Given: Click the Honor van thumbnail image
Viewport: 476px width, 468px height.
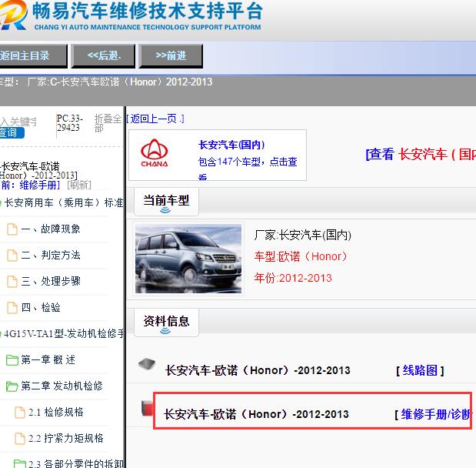Looking at the screenshot, I should 188,259.
